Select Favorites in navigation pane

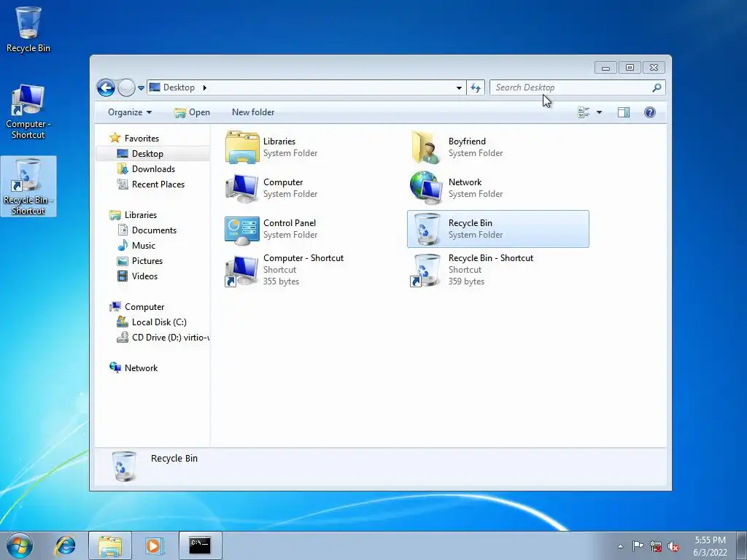click(142, 138)
